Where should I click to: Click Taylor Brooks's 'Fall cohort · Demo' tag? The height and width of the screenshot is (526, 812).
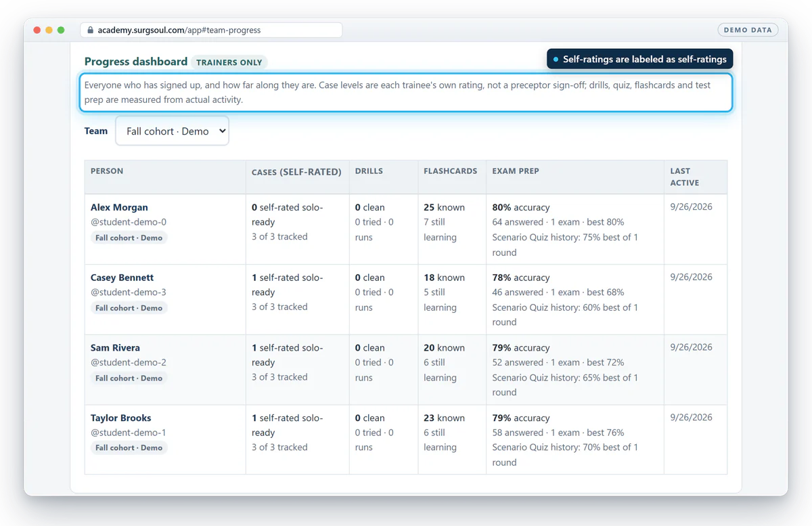pyautogui.click(x=129, y=447)
